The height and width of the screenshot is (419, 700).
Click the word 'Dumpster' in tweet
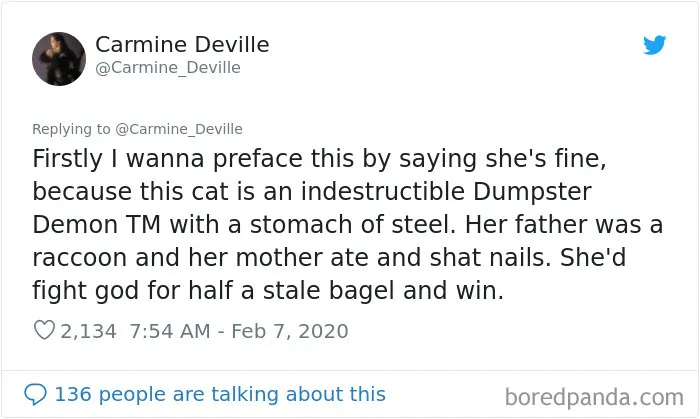click(x=532, y=192)
